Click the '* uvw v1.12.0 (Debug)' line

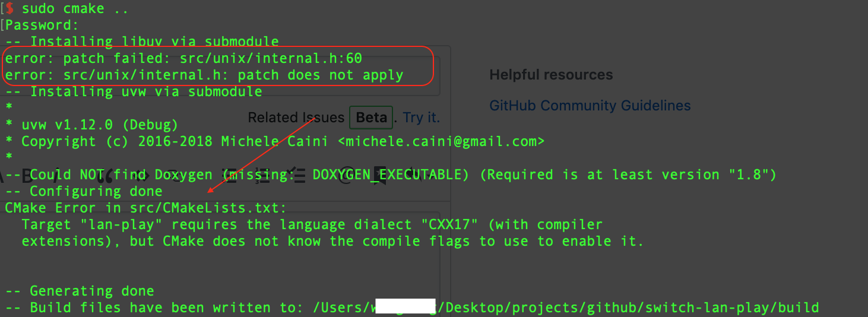click(91, 125)
